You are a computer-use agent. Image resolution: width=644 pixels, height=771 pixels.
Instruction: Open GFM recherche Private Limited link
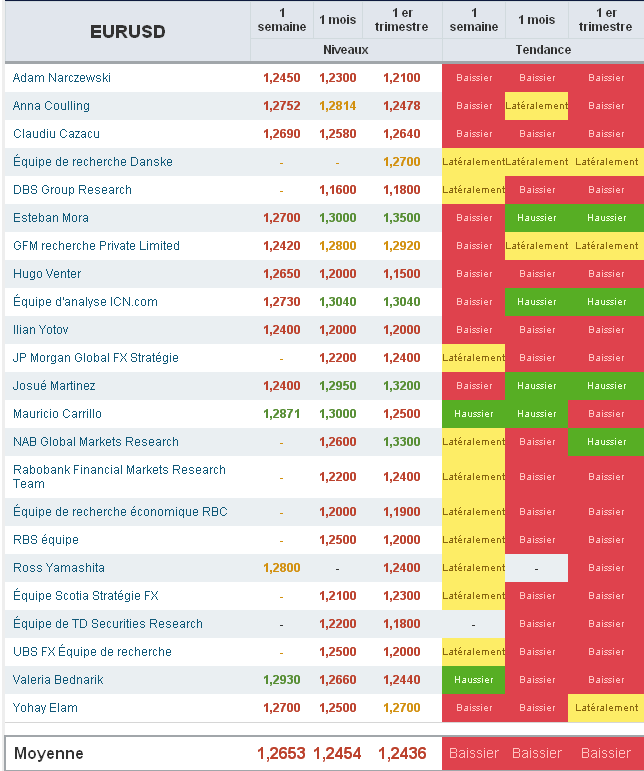point(96,246)
